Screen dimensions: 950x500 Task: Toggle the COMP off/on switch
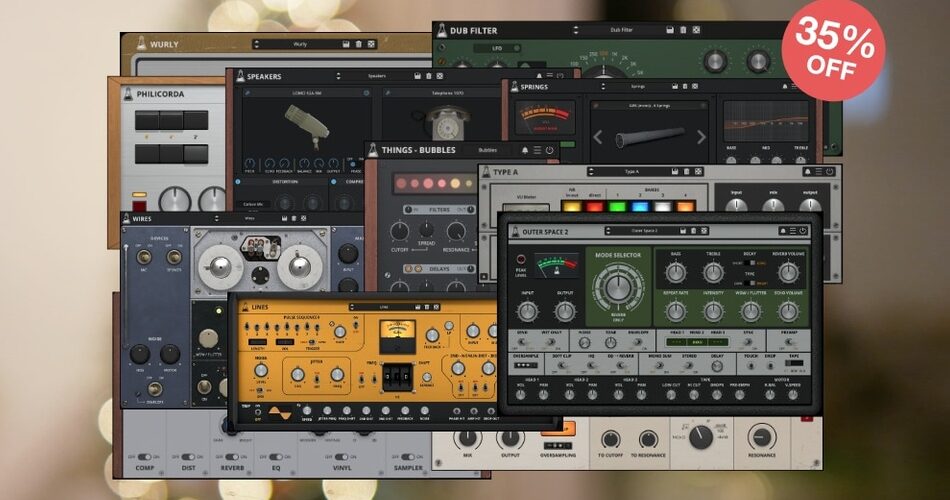coord(146,457)
